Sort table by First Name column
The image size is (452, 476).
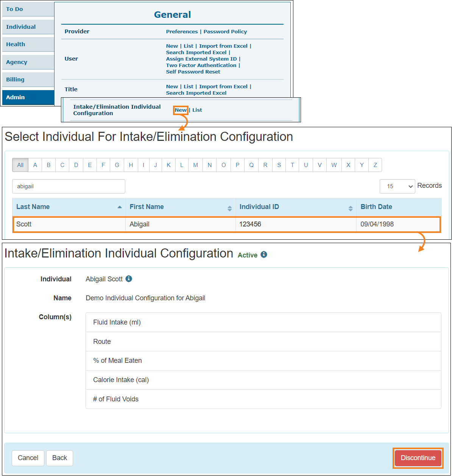tap(229, 208)
